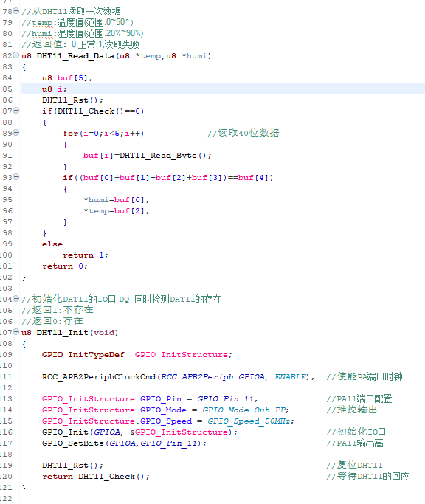Click the '//返回1:不存在' comment line
Screen dimensions: 425x504
tap(58, 310)
